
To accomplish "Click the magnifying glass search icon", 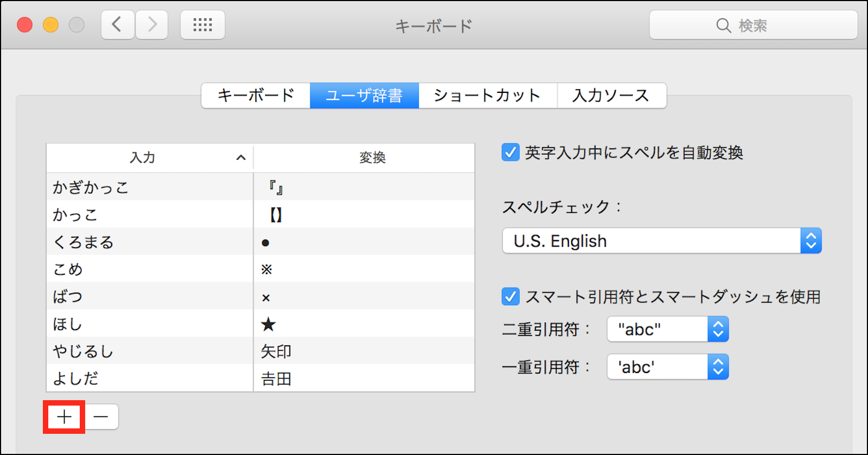I will pos(723,26).
